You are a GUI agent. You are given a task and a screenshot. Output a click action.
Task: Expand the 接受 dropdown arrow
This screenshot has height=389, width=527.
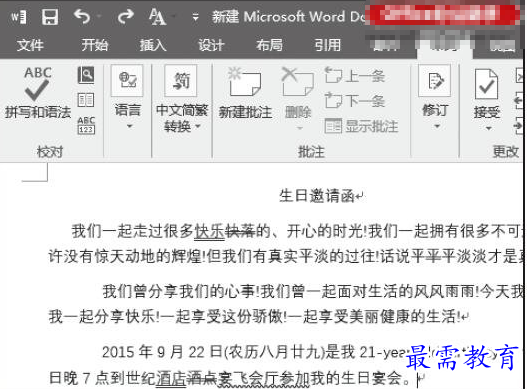(488, 128)
